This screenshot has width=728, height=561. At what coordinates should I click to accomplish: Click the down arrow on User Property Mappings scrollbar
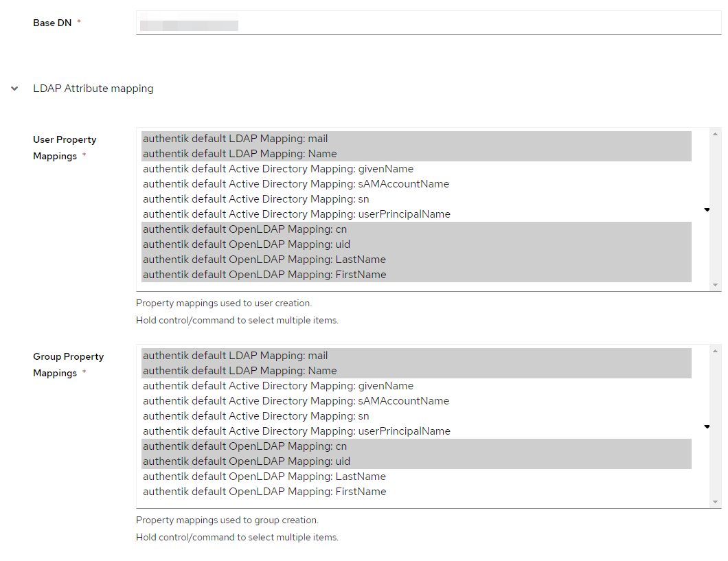pos(716,285)
